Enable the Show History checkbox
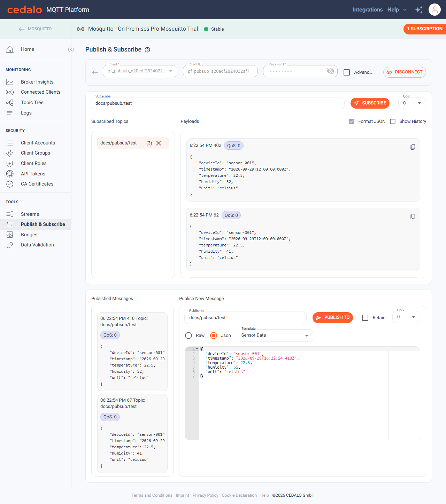 (x=393, y=121)
